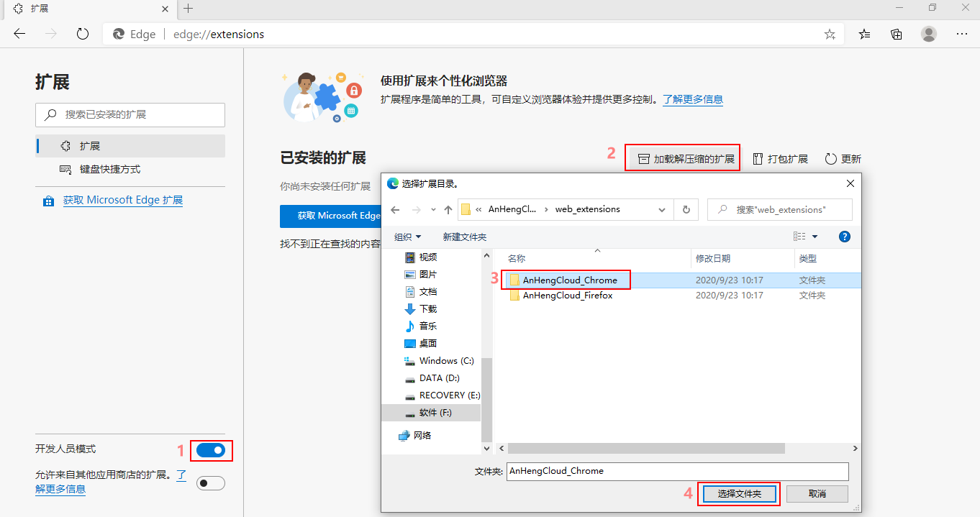Image resolution: width=980 pixels, height=517 pixels.
Task: Go back in the folder dialog
Action: [395, 209]
